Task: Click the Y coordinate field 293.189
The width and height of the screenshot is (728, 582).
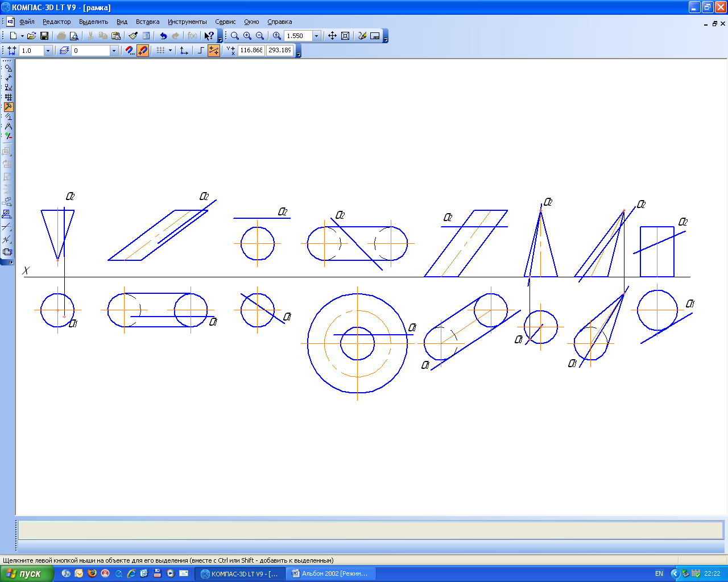Action: coord(280,51)
